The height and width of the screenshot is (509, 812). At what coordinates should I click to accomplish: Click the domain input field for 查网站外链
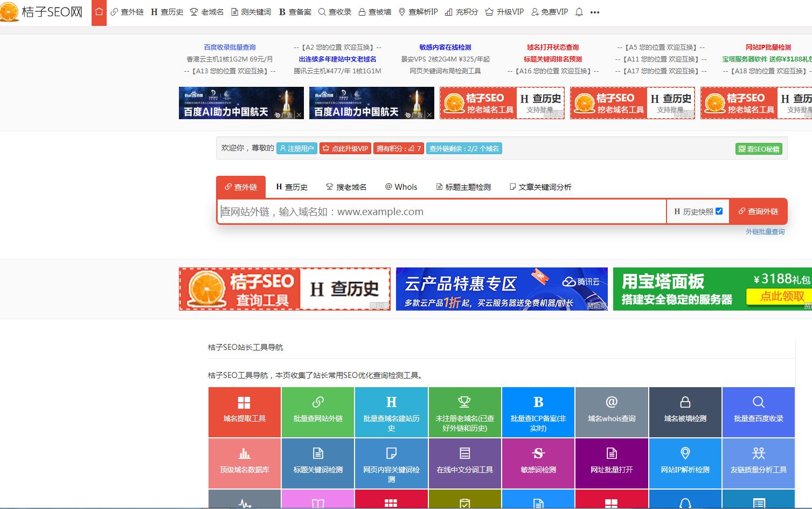tap(442, 211)
